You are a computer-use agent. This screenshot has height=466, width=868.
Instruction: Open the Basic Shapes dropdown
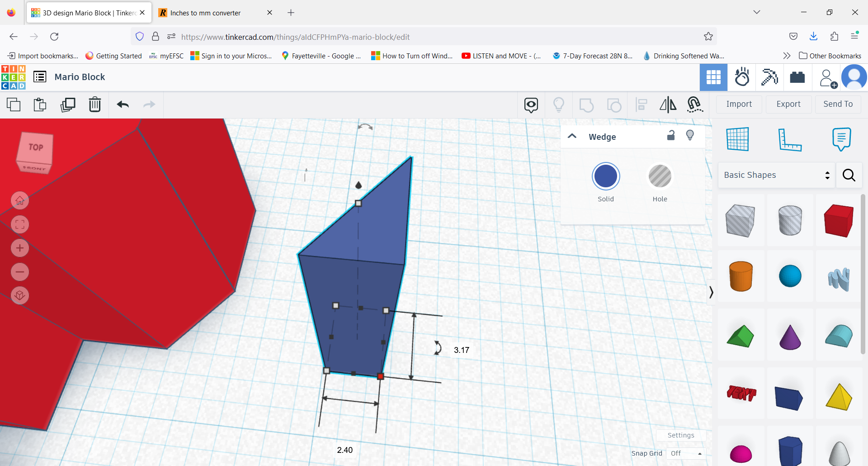click(776, 175)
